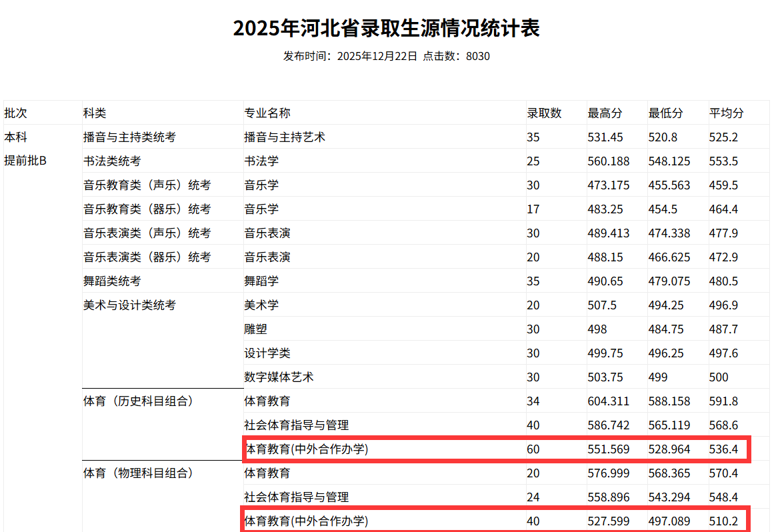Image resolution: width=774 pixels, height=532 pixels.
Task: Click 音乐表演类（声乐）统考 category cell
Action: point(147,233)
